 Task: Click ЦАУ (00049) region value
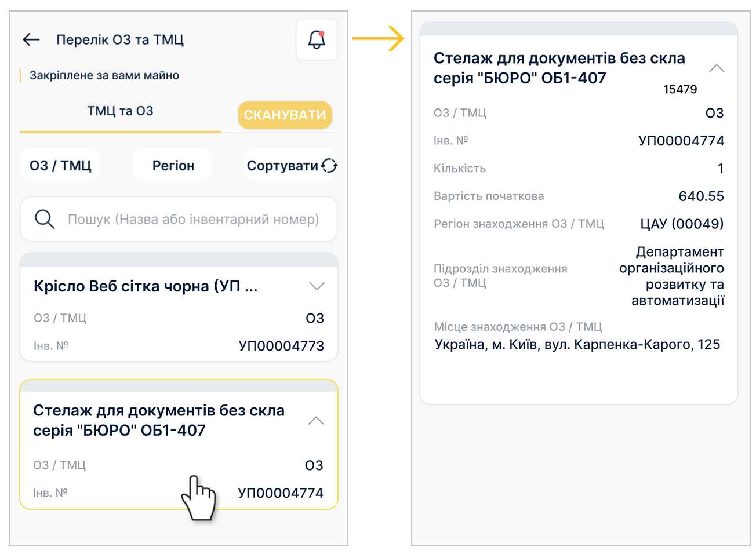point(682,224)
